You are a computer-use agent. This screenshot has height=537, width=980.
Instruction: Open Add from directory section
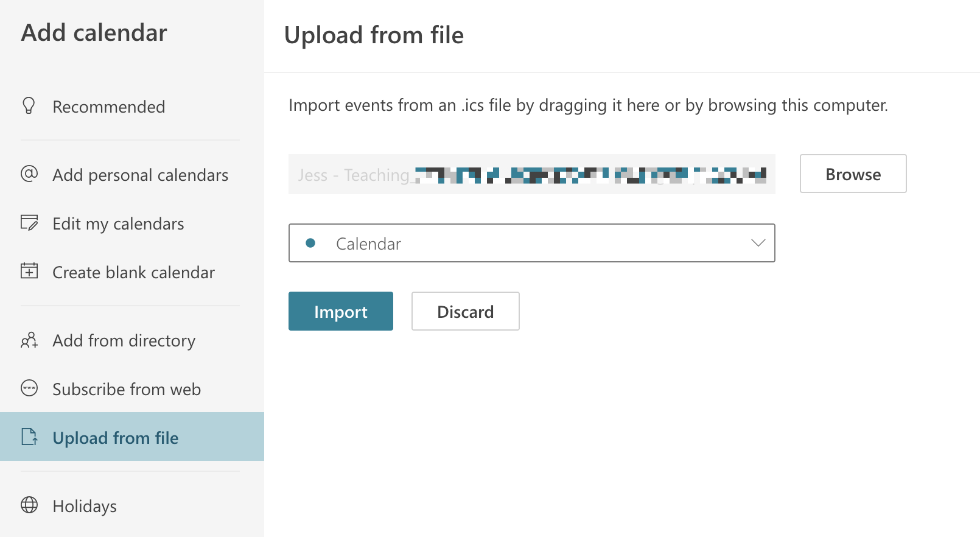click(123, 341)
